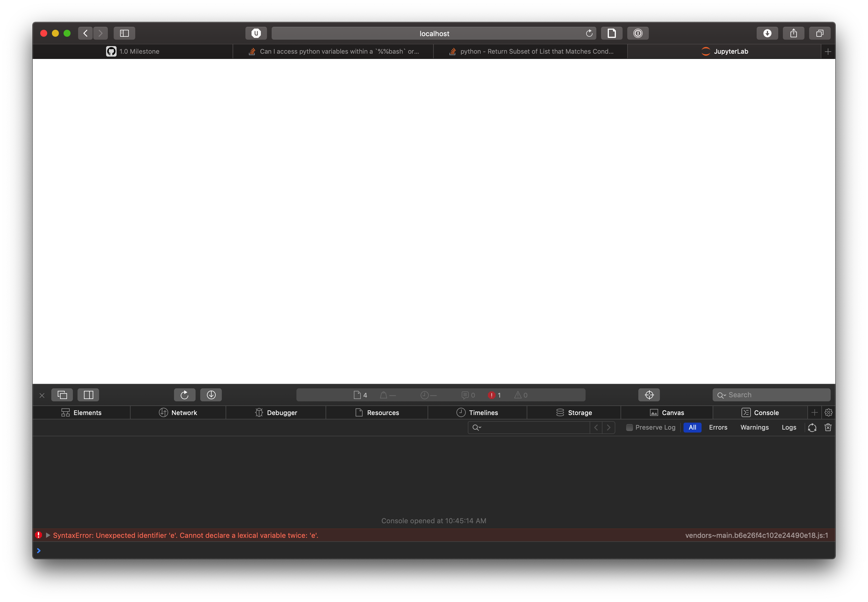Expand the SyntaxError message details
This screenshot has height=602, width=868.
[48, 535]
